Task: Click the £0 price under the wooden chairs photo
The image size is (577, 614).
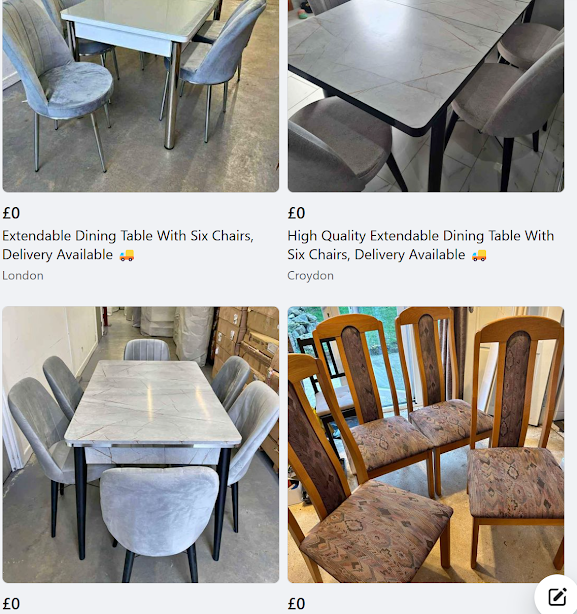Action: pos(296,604)
